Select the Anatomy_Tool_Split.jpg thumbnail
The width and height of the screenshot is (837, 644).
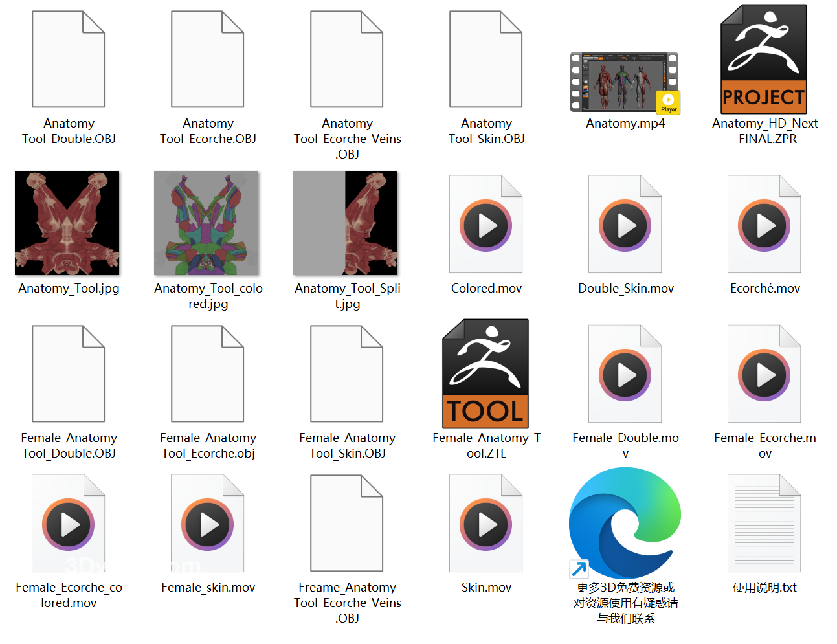tap(346, 223)
